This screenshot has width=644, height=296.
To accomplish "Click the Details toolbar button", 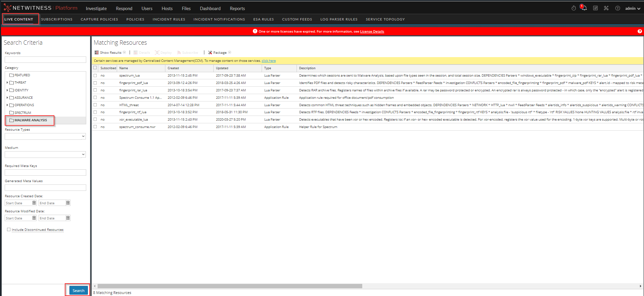I will click(142, 52).
